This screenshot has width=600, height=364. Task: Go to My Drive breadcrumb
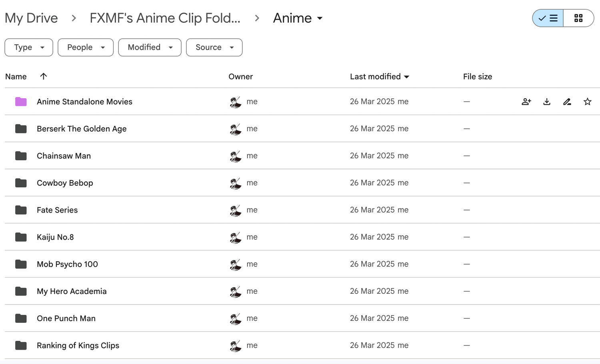pyautogui.click(x=31, y=18)
